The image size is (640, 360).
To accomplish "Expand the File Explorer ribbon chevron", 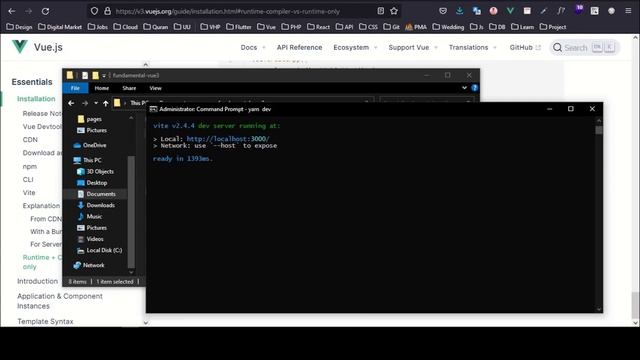I will click(464, 88).
